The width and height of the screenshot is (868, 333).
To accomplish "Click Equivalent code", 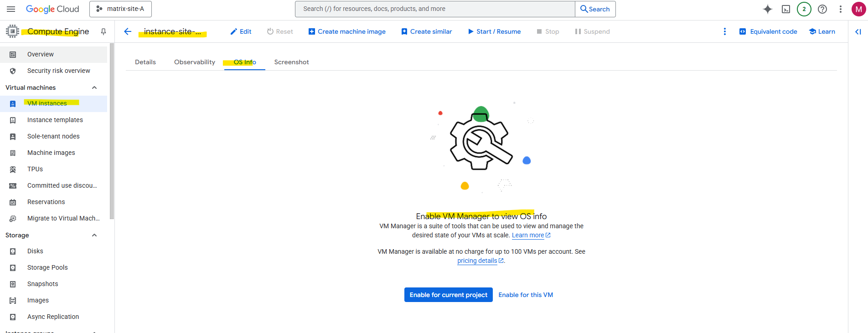I will [x=768, y=31].
